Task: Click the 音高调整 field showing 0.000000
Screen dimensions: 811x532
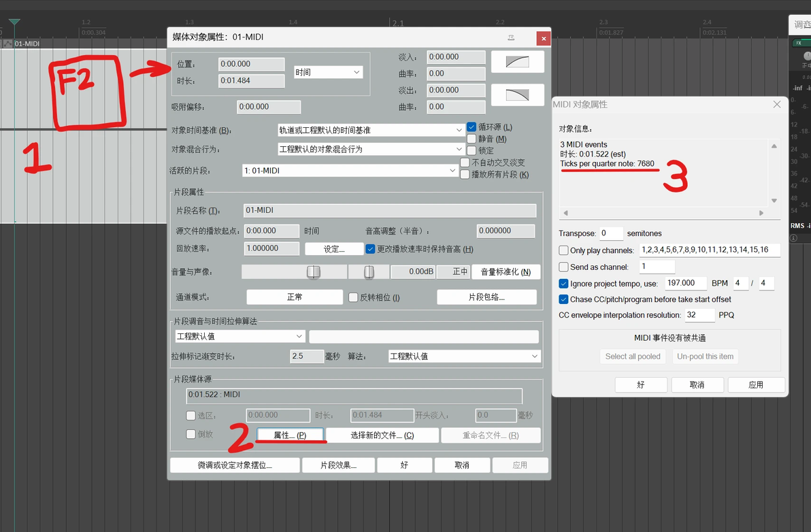Action: [506, 231]
